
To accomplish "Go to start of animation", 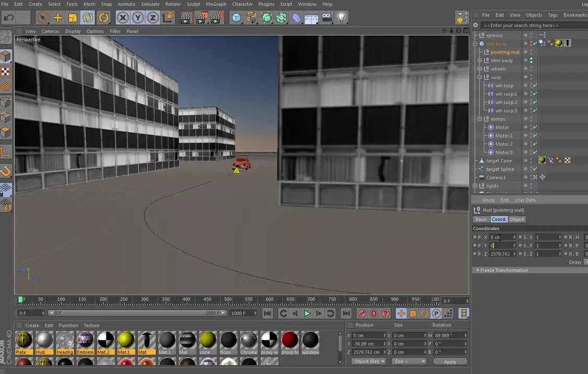I will [x=267, y=313].
